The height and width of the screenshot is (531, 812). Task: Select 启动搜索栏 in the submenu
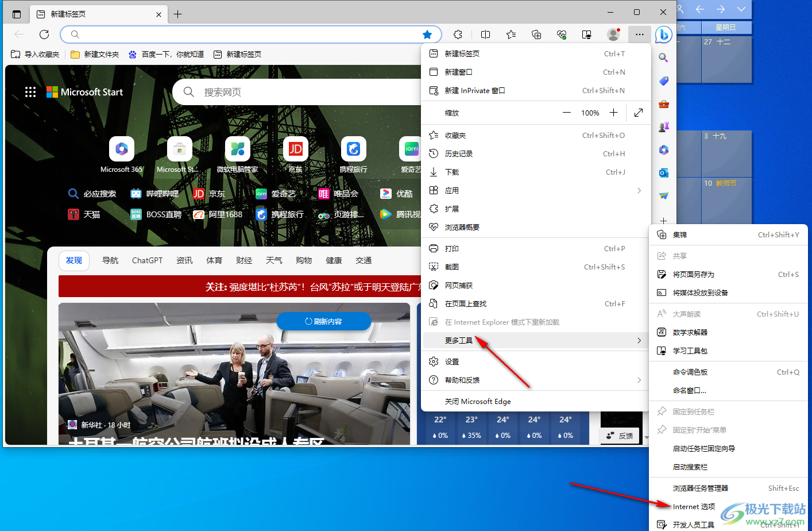(x=728, y=467)
